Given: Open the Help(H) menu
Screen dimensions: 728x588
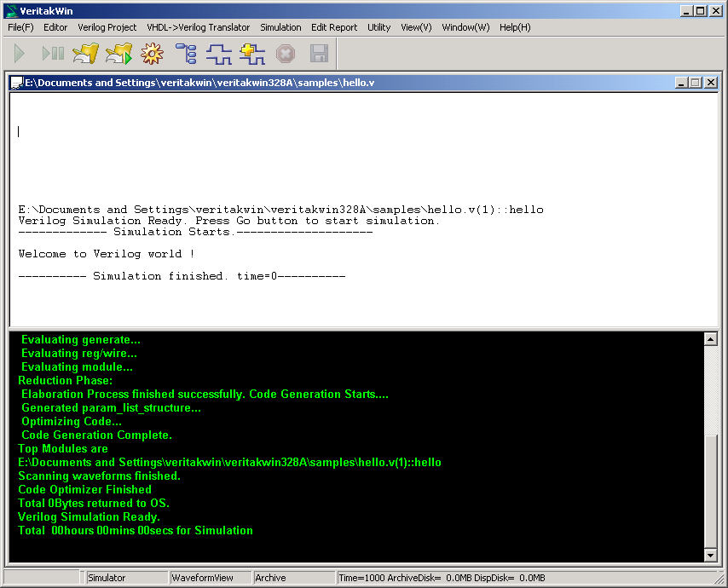Looking at the screenshot, I should [x=515, y=27].
